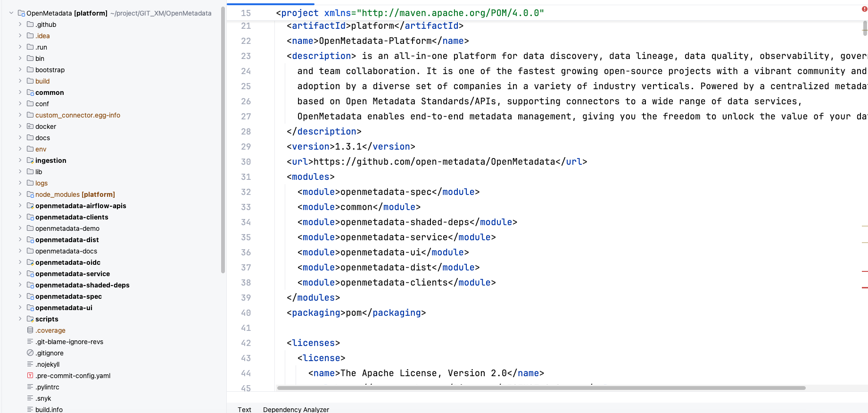
Task: Click the GitHub URL in the url tag
Action: pos(434,162)
